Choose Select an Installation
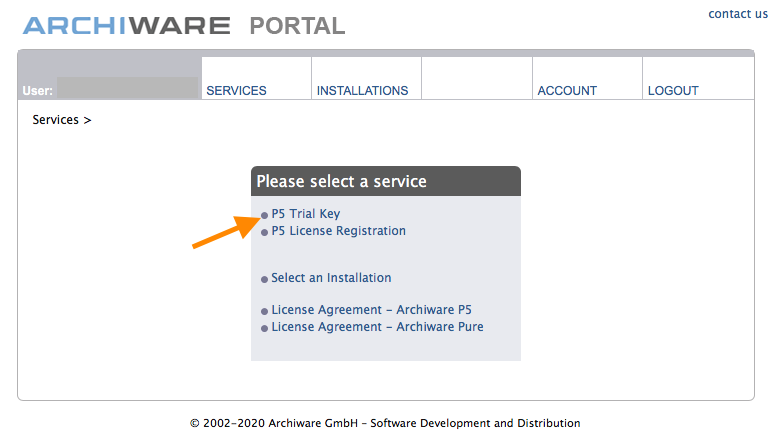 331,278
